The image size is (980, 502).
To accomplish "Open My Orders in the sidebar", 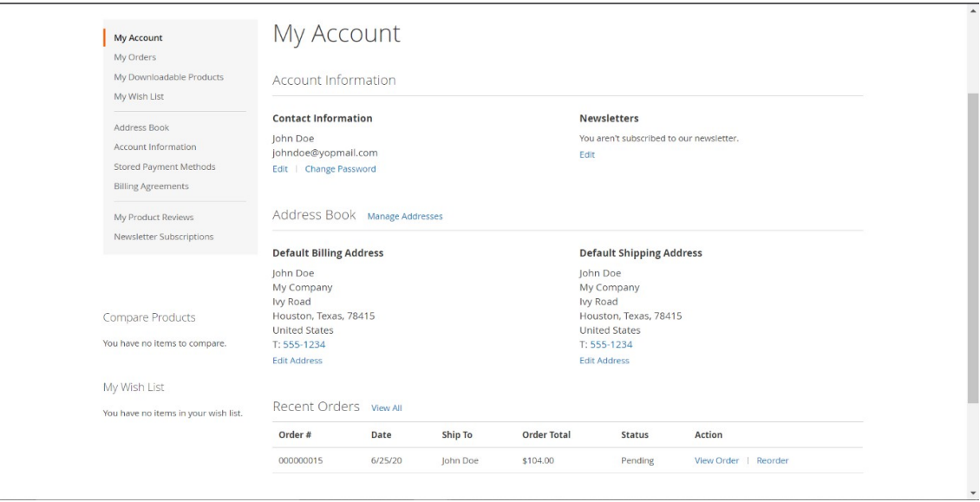I will click(x=134, y=57).
